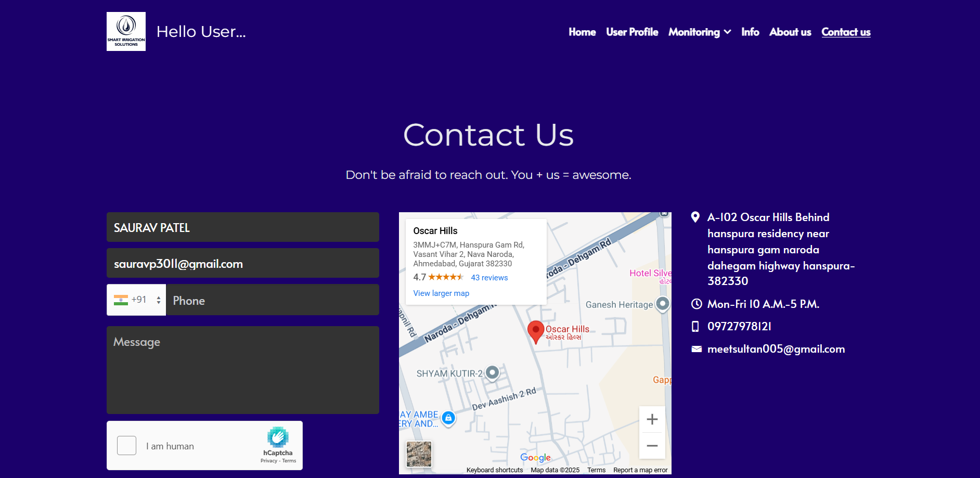This screenshot has width=980, height=478.
Task: Click the envelope icon beside meetsultan005@gmail.com
Action: click(x=696, y=349)
